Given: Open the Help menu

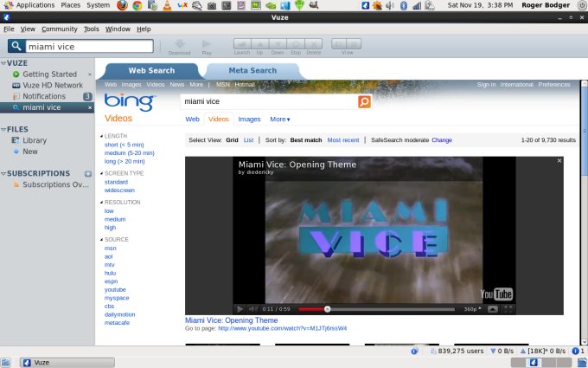Looking at the screenshot, I should pos(144,29).
